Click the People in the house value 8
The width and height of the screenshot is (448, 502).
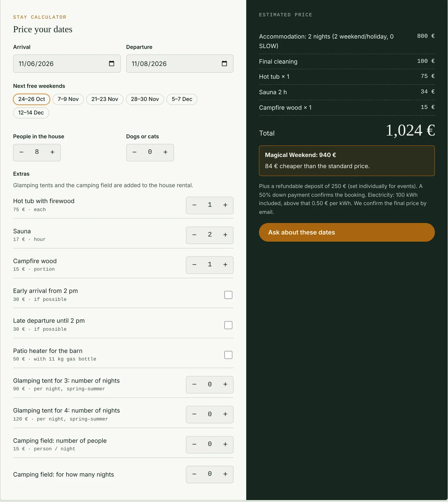[37, 152]
